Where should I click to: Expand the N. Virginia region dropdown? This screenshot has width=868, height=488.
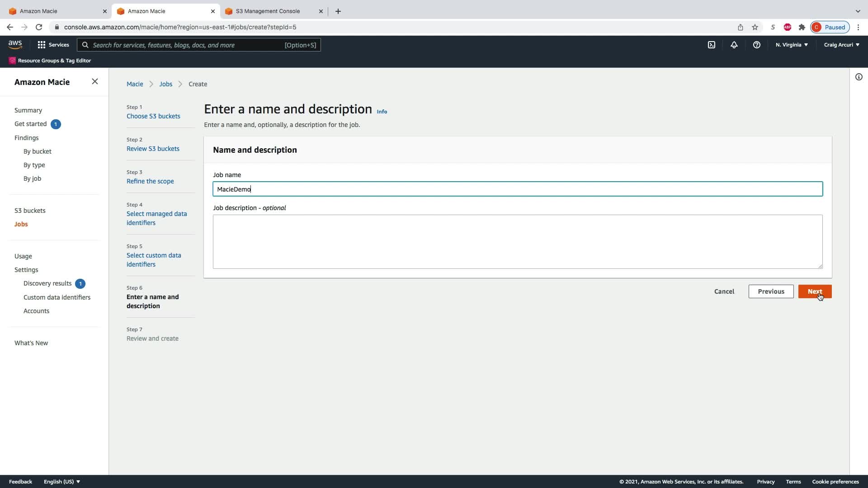tap(792, 45)
